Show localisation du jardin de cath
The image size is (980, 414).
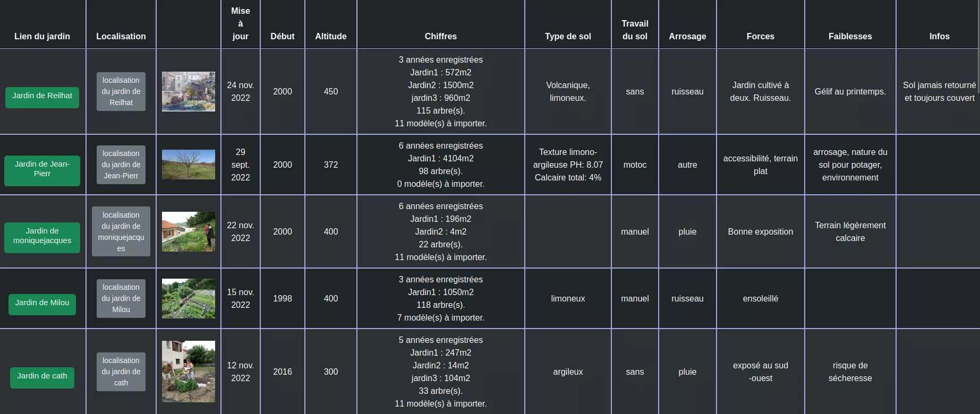pos(121,372)
